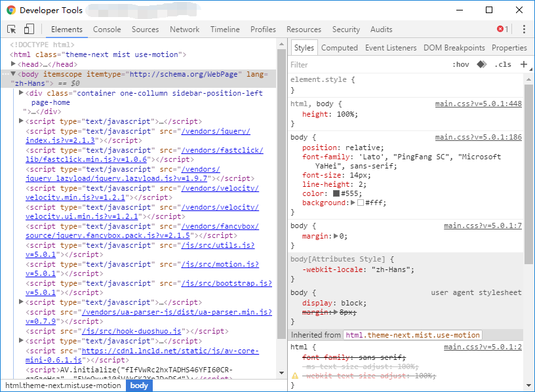
Task: Open the #fff background color swatch
Action: pos(361,203)
